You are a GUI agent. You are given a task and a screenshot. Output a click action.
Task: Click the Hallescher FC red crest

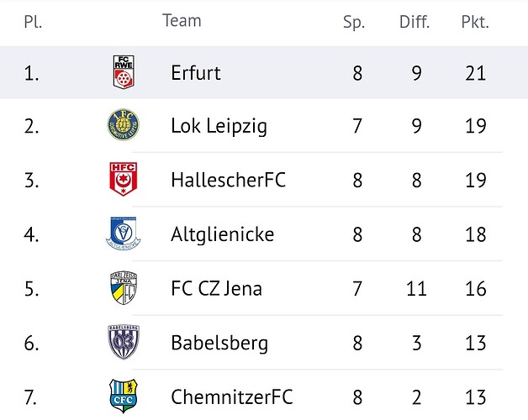[124, 179]
